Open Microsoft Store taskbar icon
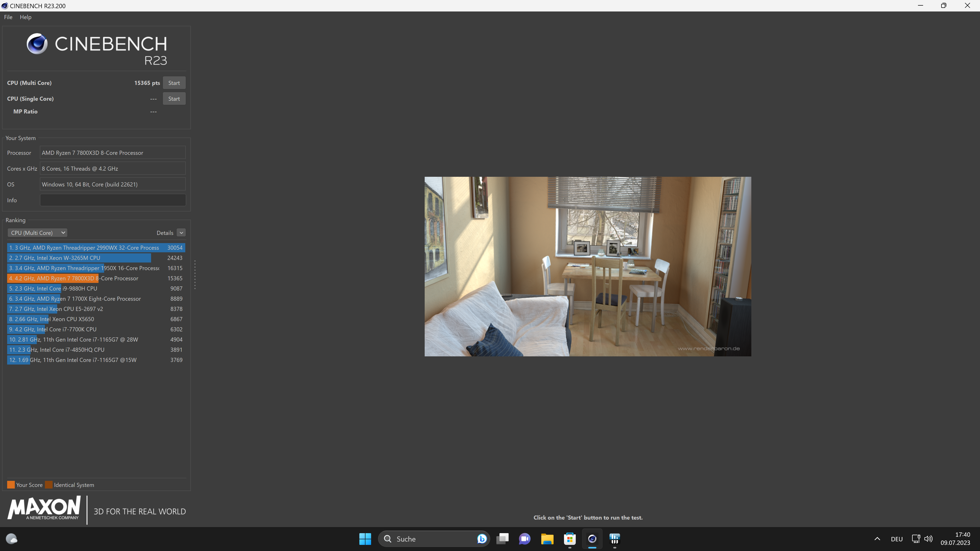This screenshot has height=551, width=980. pyautogui.click(x=570, y=539)
